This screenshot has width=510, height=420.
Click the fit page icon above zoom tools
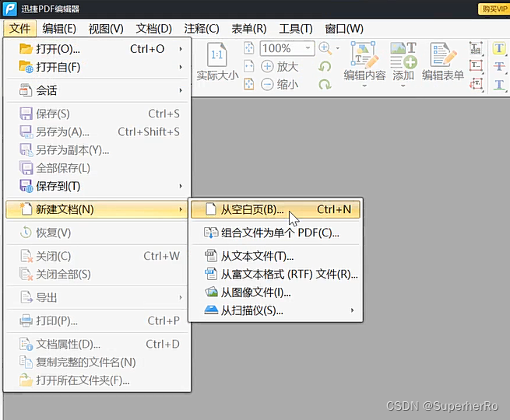(249, 48)
